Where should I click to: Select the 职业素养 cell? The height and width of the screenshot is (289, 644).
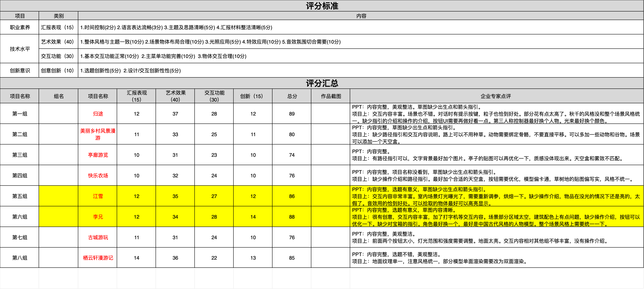(19, 27)
